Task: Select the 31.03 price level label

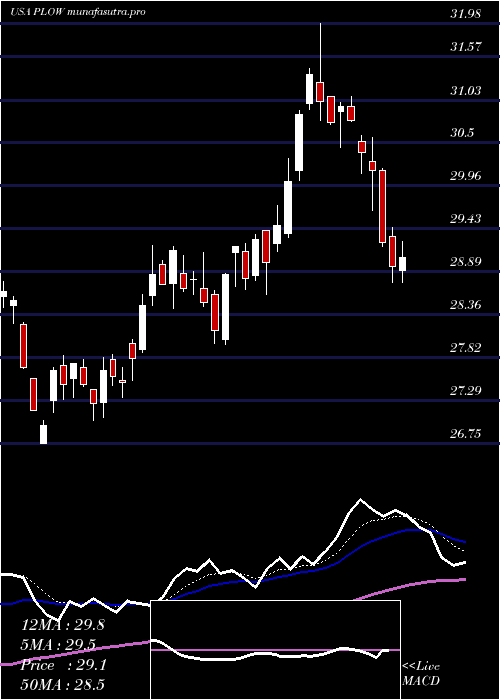Action: 466,91
